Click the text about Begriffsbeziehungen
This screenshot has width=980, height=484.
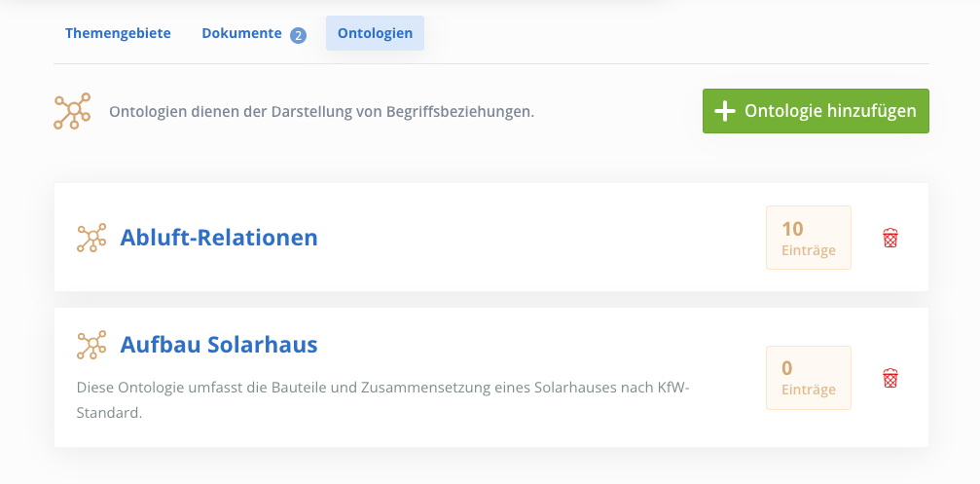(x=322, y=112)
